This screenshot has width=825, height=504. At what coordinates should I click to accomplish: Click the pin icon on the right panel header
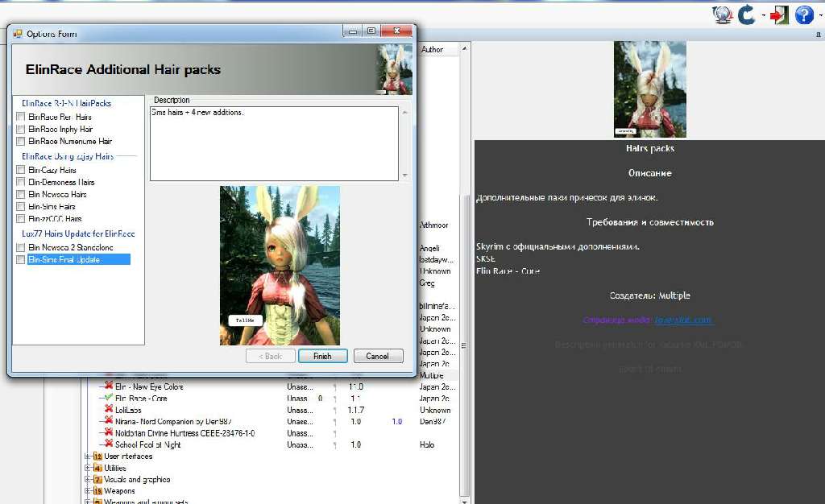(x=819, y=35)
